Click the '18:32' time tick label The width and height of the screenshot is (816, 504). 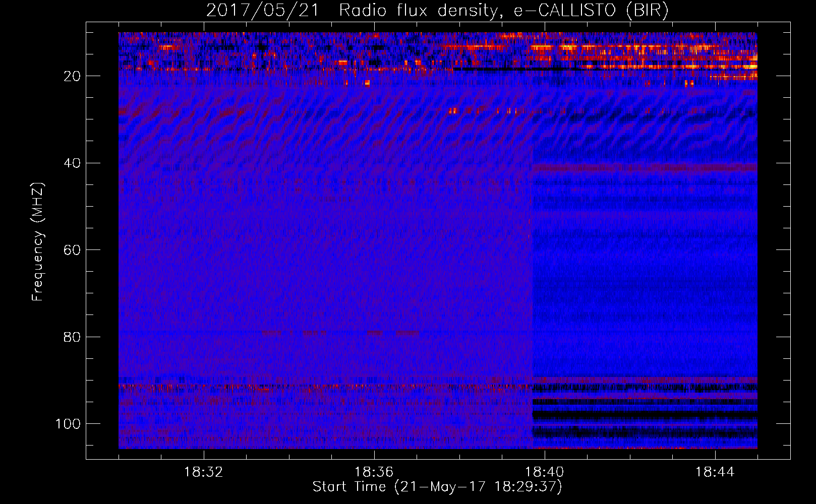(204, 472)
